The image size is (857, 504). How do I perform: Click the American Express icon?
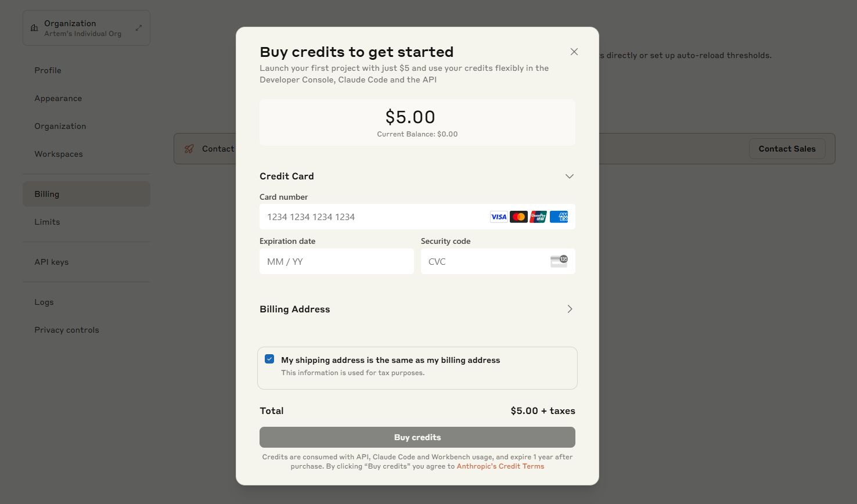pyautogui.click(x=559, y=217)
